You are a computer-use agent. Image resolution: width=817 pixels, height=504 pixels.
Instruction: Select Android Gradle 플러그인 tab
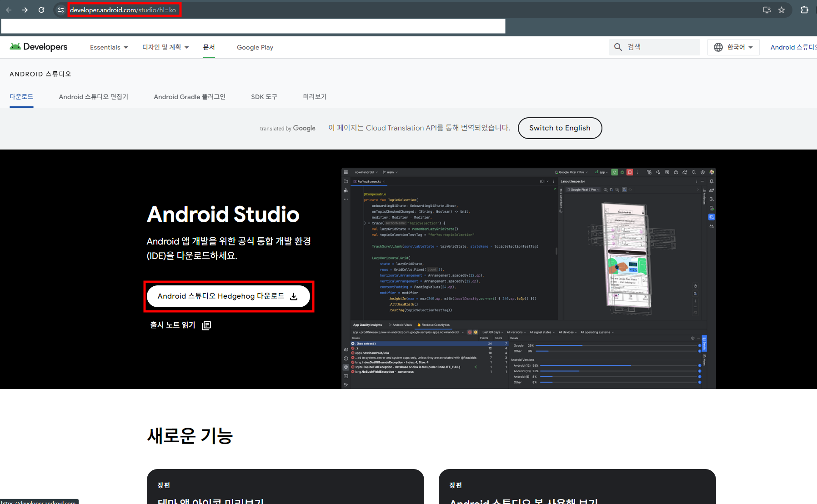click(190, 97)
